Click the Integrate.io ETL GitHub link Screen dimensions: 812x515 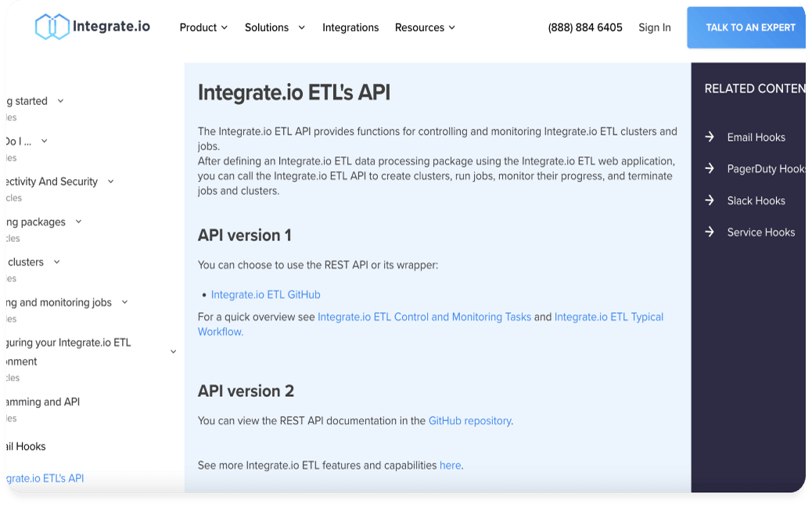pyautogui.click(x=266, y=294)
